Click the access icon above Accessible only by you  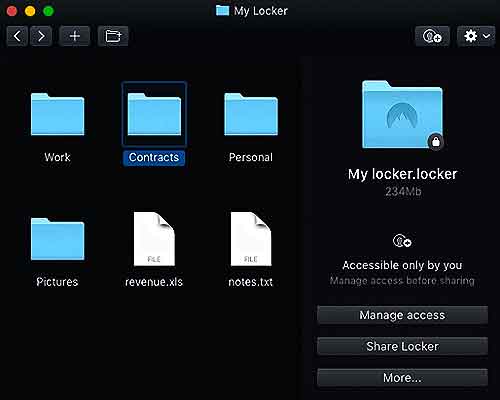(402, 241)
